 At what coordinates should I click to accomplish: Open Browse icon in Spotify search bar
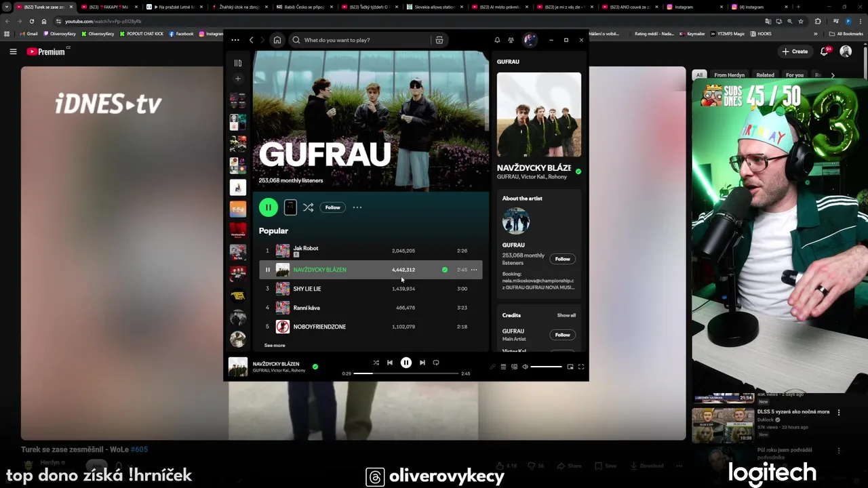439,40
